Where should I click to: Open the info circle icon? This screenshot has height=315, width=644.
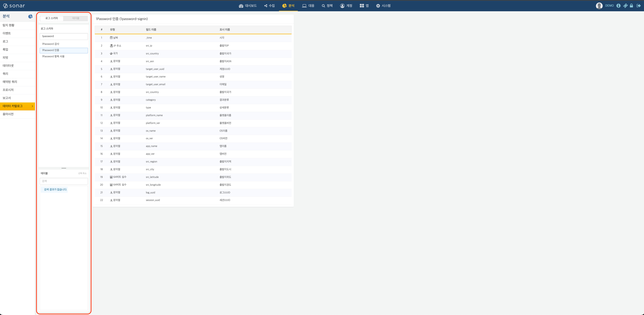pos(618,6)
